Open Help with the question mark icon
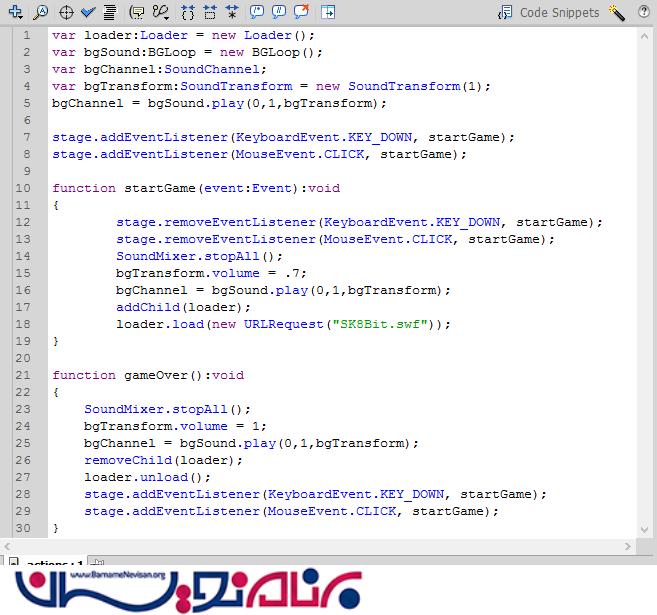 point(644,12)
